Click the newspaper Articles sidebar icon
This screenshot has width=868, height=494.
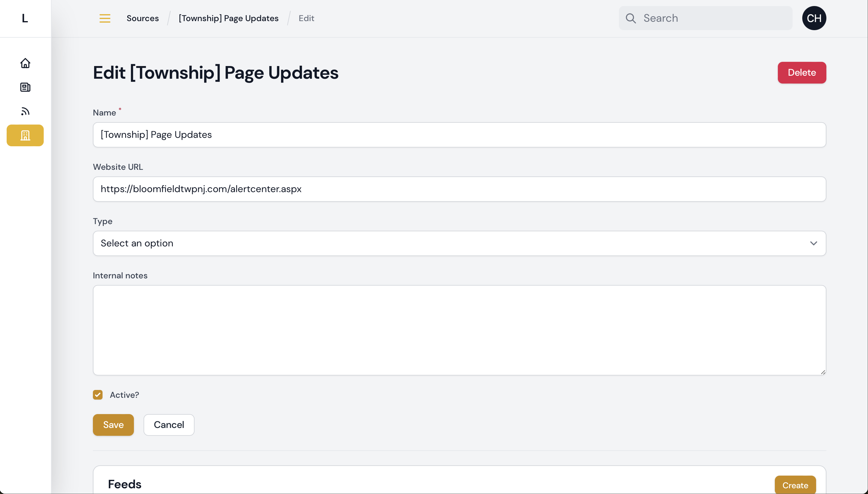click(x=25, y=87)
